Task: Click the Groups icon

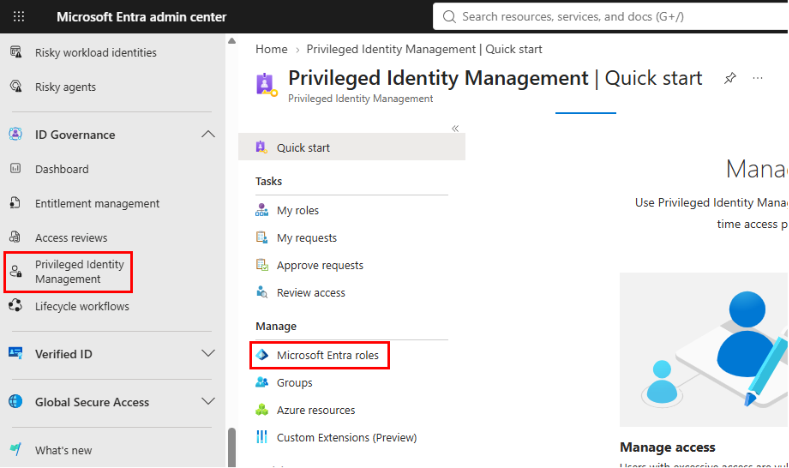Action: pyautogui.click(x=262, y=382)
